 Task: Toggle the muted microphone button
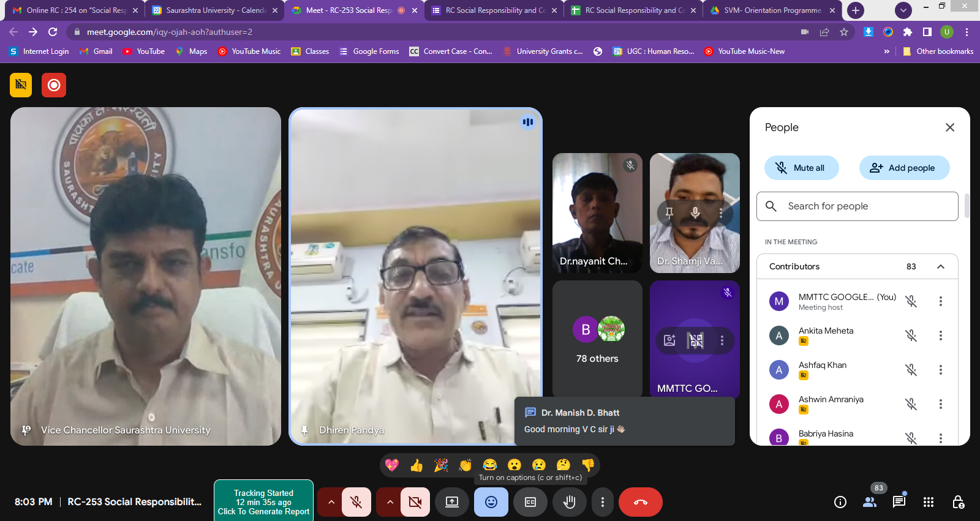(356, 502)
